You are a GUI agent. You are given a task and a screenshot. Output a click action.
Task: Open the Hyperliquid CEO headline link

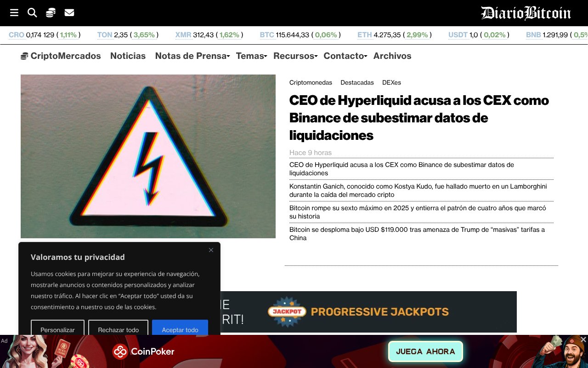coord(418,118)
